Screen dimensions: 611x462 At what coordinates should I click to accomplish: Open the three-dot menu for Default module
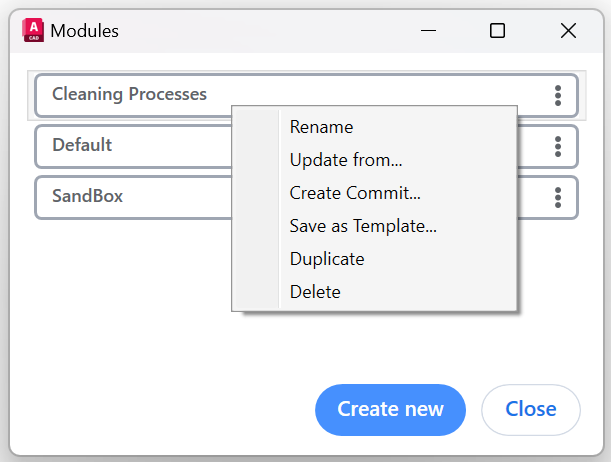tap(558, 146)
